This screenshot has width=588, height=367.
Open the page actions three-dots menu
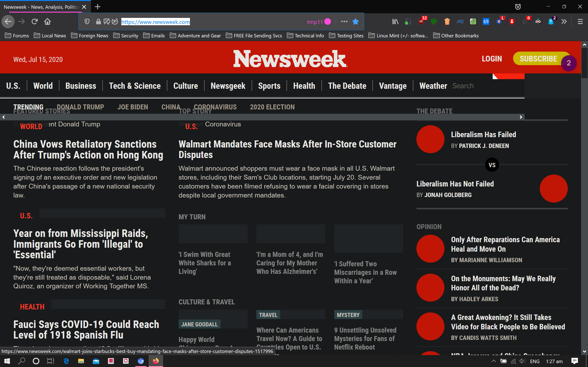point(344,22)
